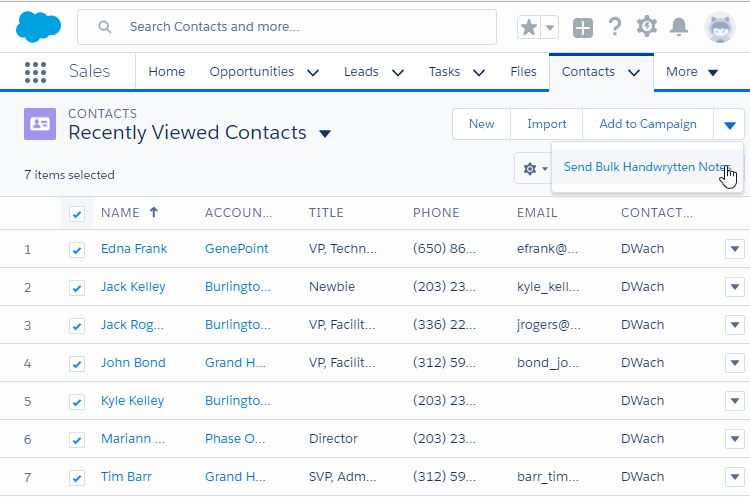The height and width of the screenshot is (500, 750).
Task: Open the Setup gear icon
Action: (647, 27)
